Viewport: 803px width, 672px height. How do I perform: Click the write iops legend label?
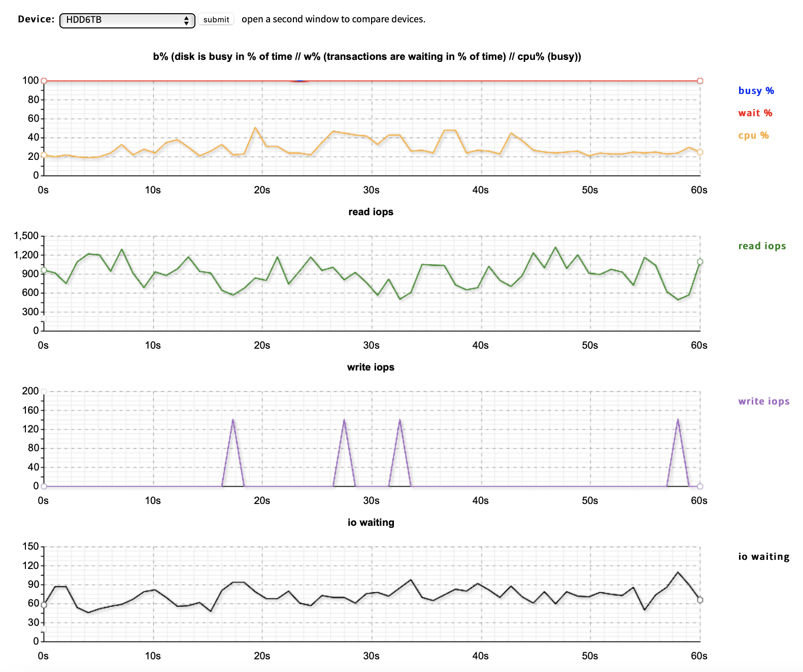(x=764, y=401)
